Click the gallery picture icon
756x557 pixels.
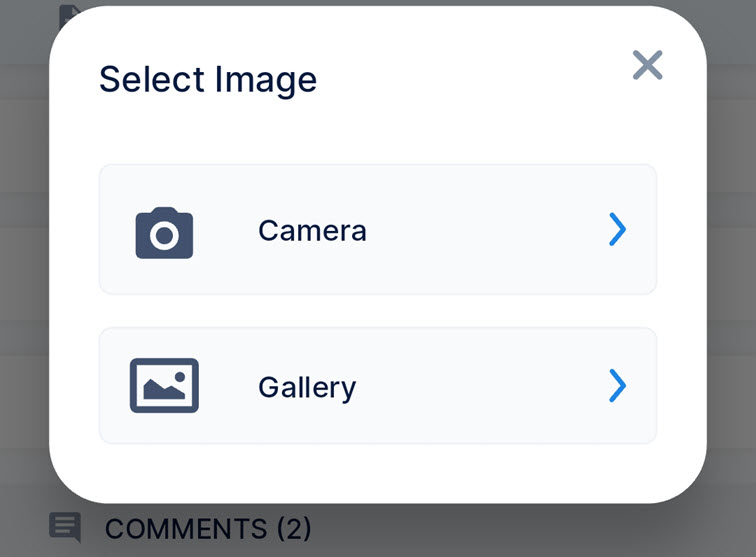(164, 386)
